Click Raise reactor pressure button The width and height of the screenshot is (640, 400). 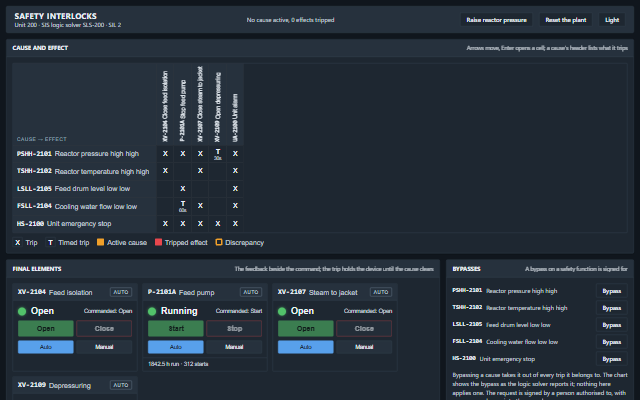pos(496,20)
